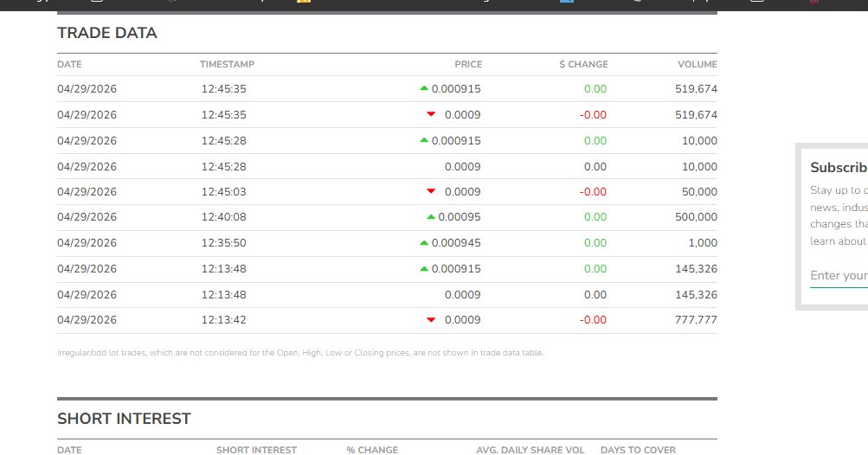Click % CHANGE column header
868x455 pixels.
pyautogui.click(x=372, y=450)
